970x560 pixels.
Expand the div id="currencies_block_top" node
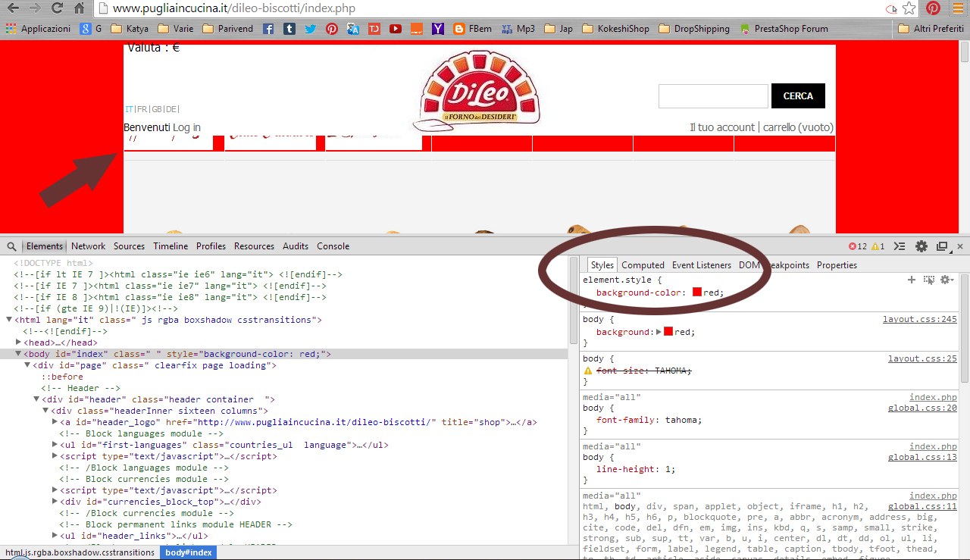coord(55,502)
